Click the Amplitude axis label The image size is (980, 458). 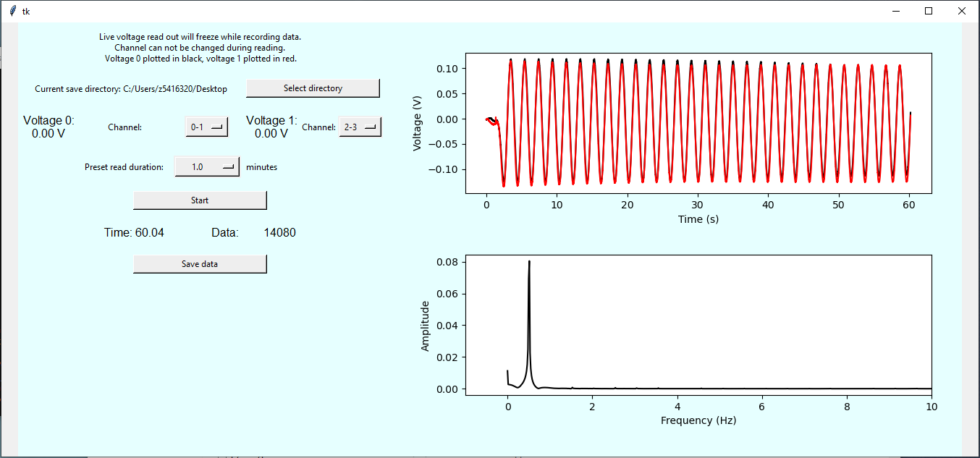point(425,326)
